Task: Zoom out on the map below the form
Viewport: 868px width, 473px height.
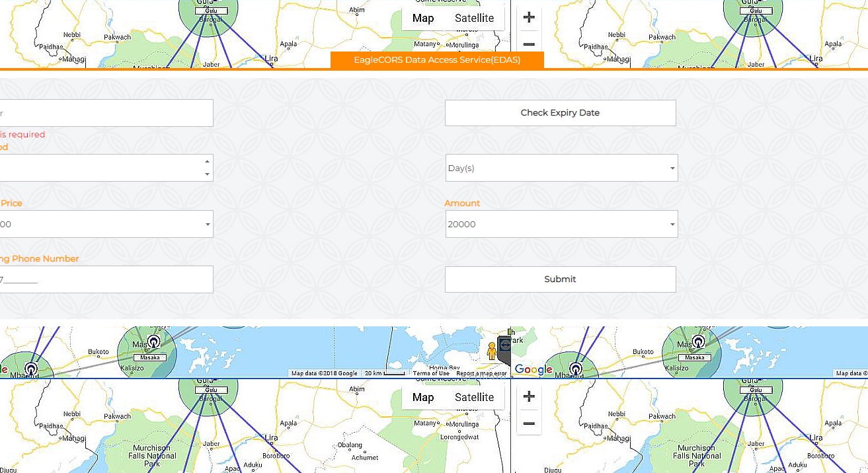Action: [x=528, y=423]
